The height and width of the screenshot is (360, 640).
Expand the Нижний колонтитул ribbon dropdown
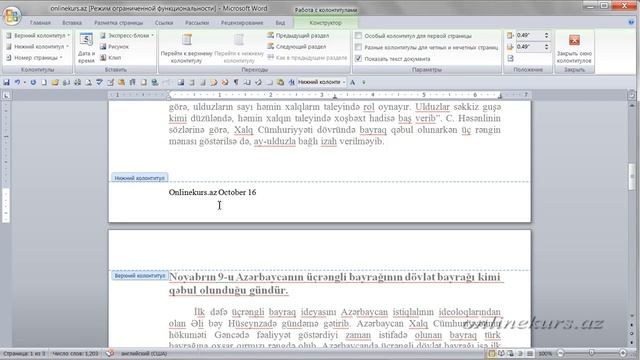[37, 47]
